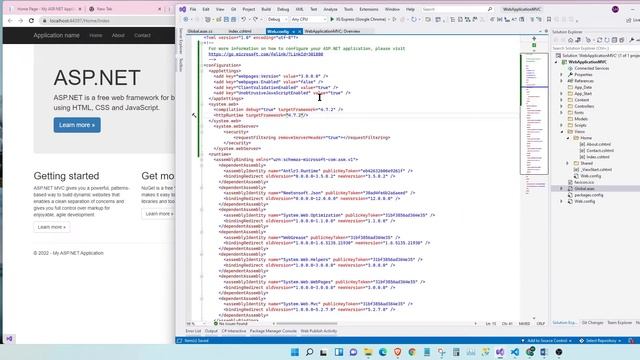Open taskbar Search
The width and height of the screenshot is (640, 360).
click(x=309, y=352)
